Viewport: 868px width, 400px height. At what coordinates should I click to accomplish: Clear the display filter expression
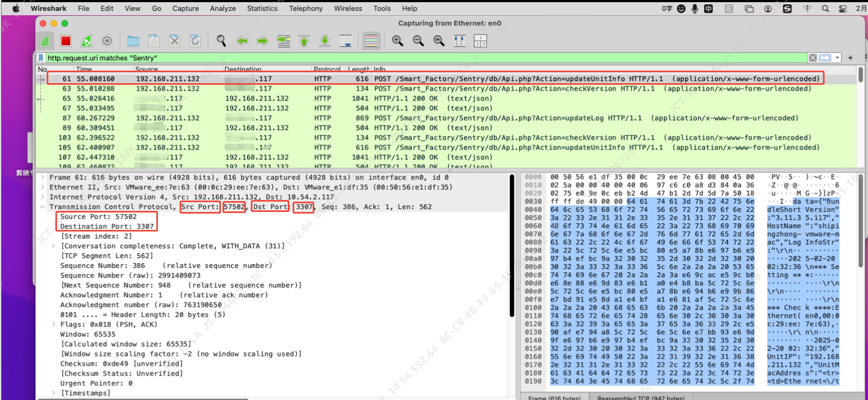[813, 58]
